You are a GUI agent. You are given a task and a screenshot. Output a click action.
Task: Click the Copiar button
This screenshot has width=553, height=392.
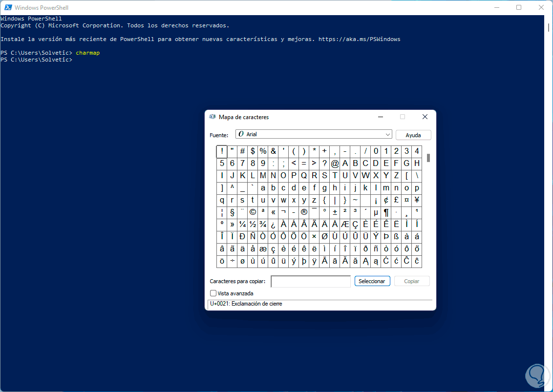click(x=412, y=281)
